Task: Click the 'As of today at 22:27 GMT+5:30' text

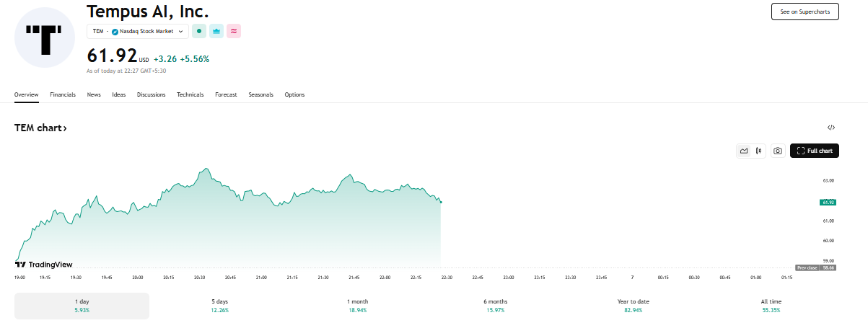Action: (125, 71)
